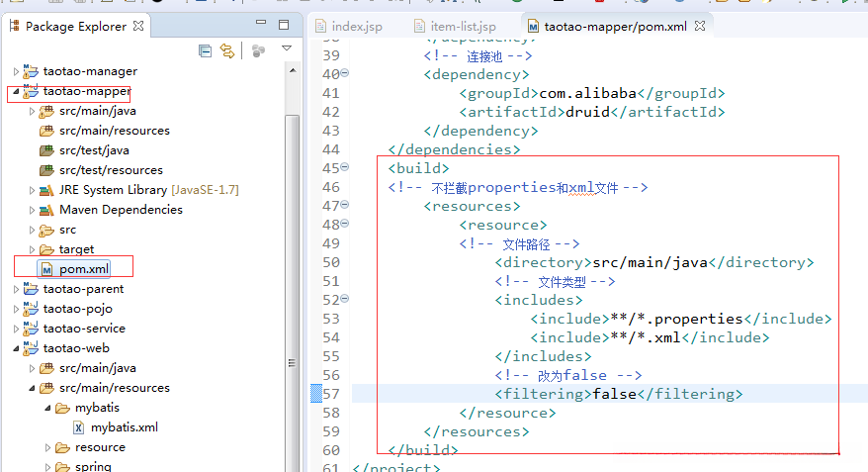Click src/main/java directory value in editor
The image size is (868, 472).
coord(651,262)
